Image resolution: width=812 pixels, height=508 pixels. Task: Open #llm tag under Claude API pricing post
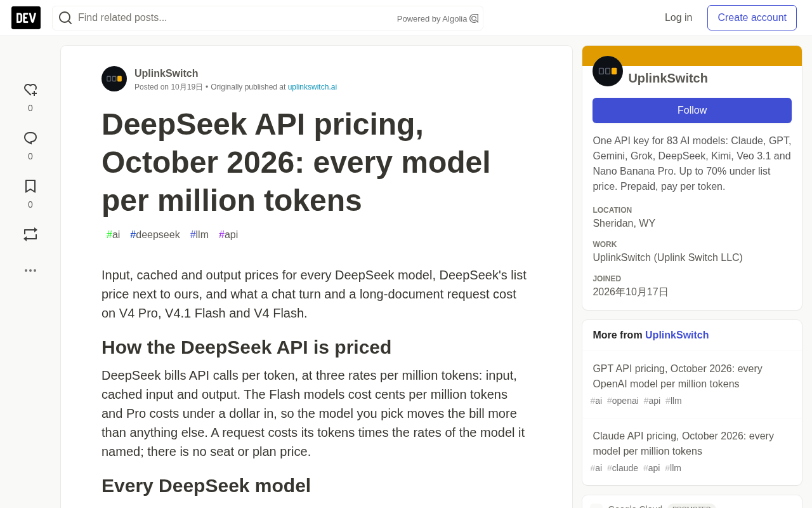673,468
